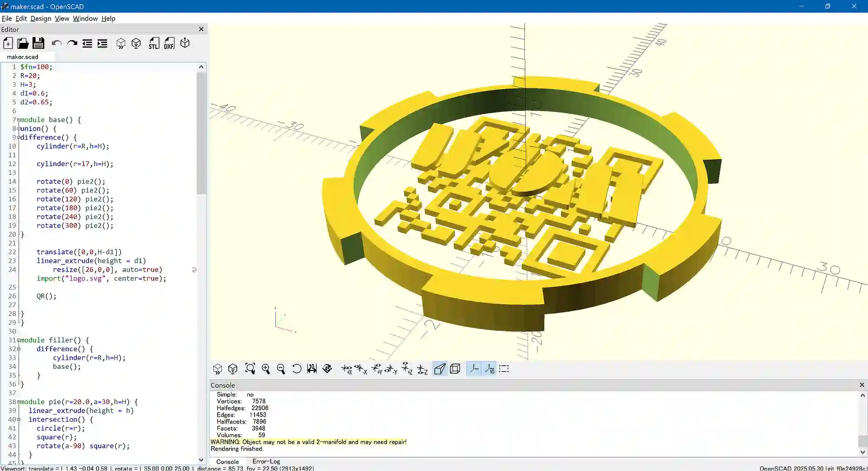The height and width of the screenshot is (471, 868).
Task: Click the console scrollbar up arrow
Action: click(863, 396)
